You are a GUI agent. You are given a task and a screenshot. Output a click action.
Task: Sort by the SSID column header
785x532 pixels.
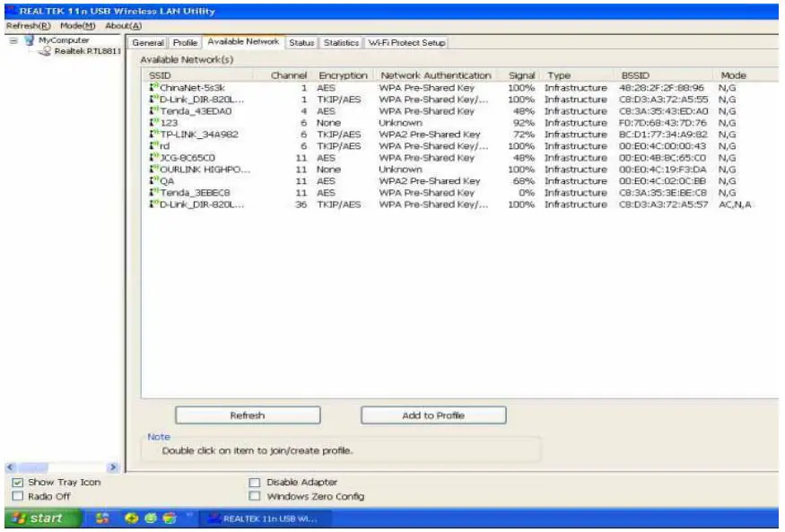[x=198, y=75]
